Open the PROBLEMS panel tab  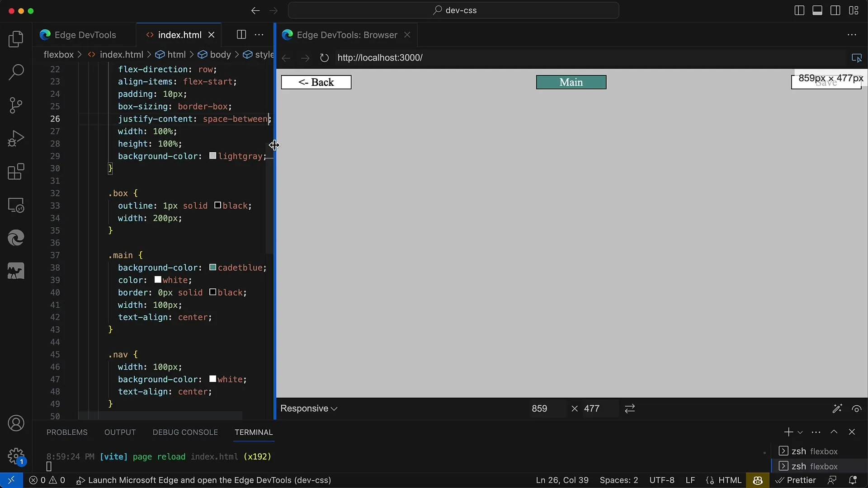click(67, 432)
